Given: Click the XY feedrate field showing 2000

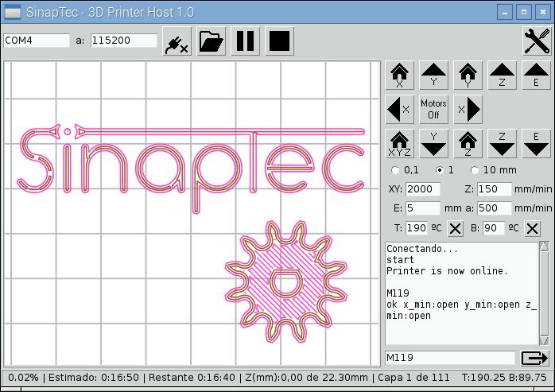Looking at the screenshot, I should [423, 189].
